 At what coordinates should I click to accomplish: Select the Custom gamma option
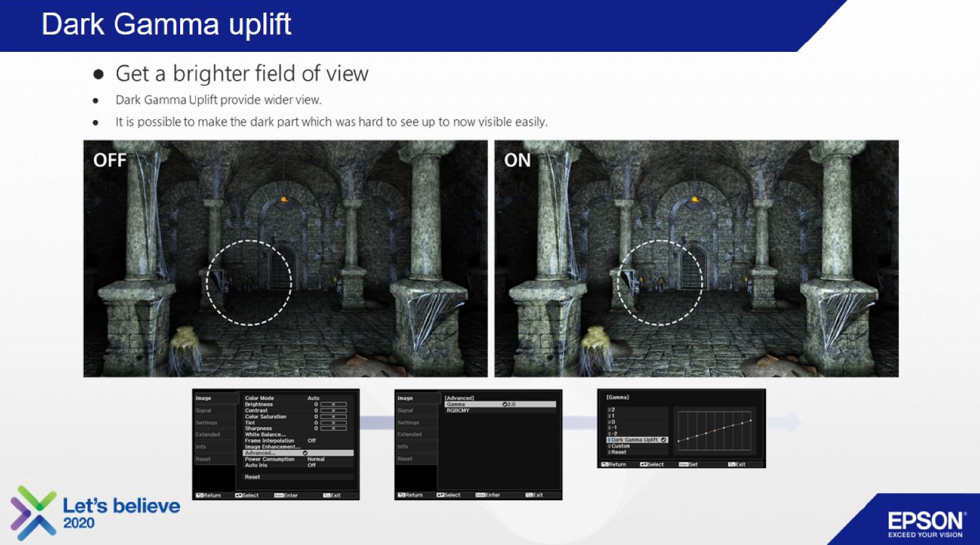[x=620, y=446]
